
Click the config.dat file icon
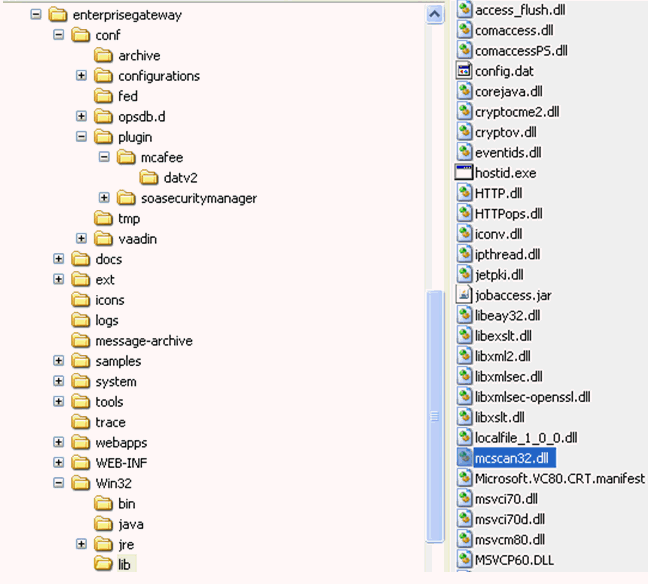tap(464, 71)
